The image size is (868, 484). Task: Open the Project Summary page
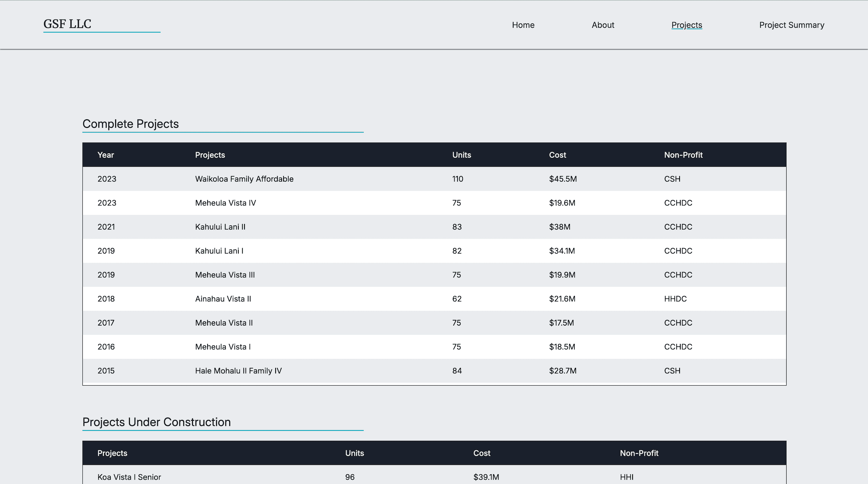[792, 25]
